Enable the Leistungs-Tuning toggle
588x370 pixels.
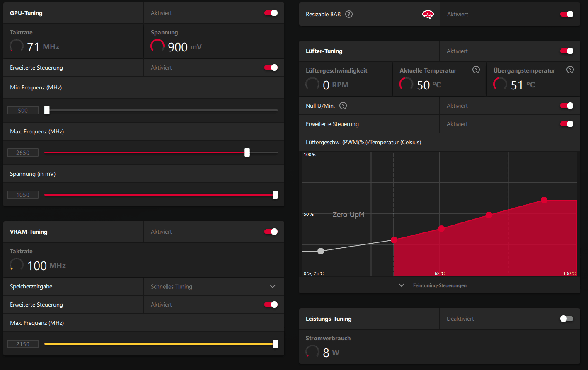pos(567,319)
